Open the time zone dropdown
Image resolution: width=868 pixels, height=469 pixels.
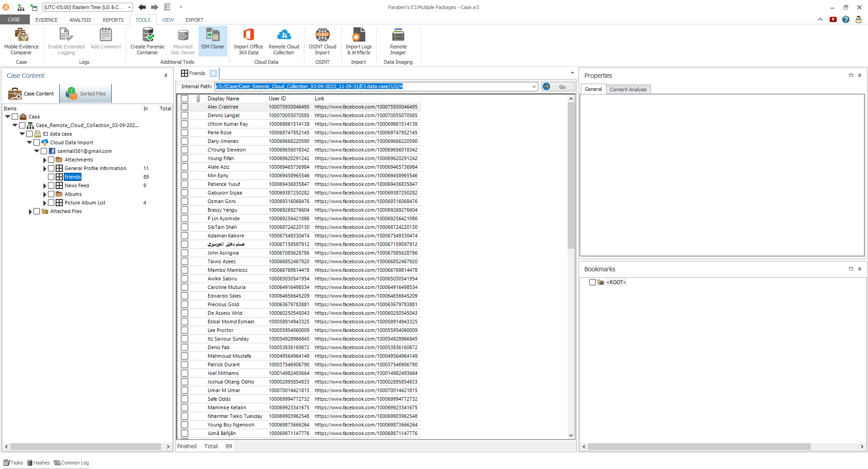129,7
